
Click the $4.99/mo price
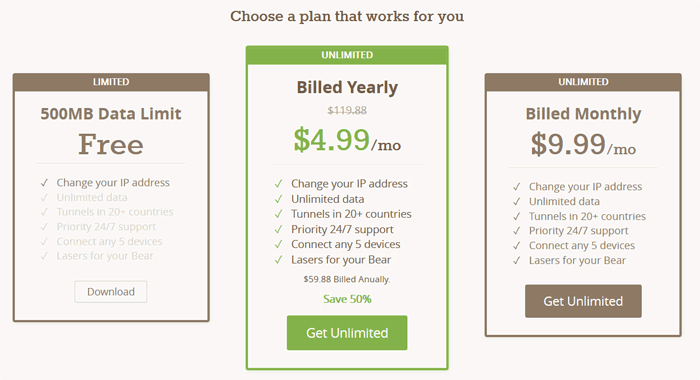click(x=347, y=140)
